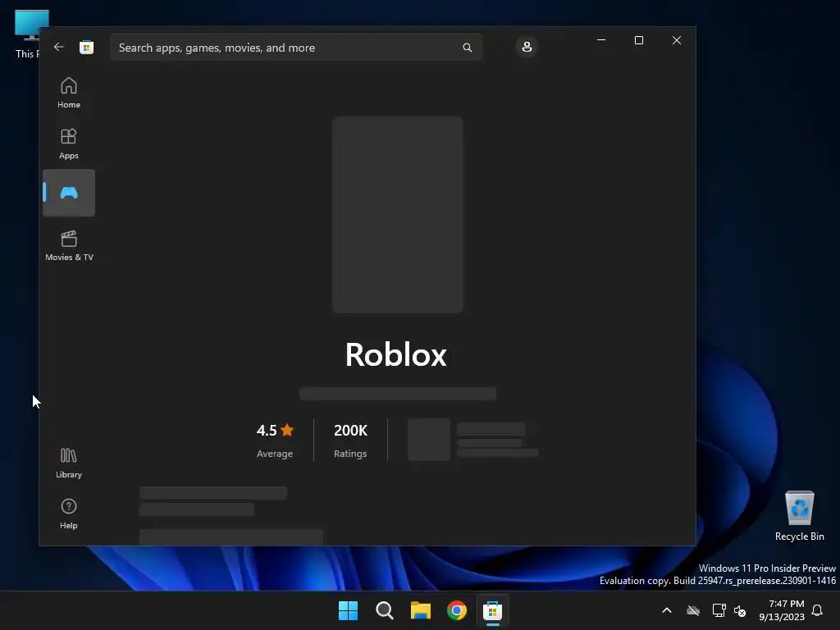Image resolution: width=840 pixels, height=630 pixels.
Task: Click the muted volume tray icon
Action: [741, 610]
